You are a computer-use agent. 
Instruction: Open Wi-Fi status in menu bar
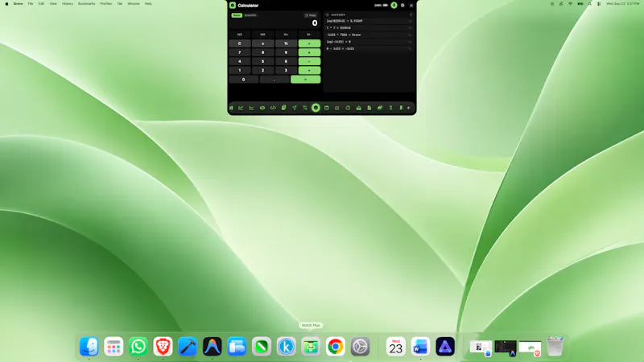pyautogui.click(x=570, y=4)
